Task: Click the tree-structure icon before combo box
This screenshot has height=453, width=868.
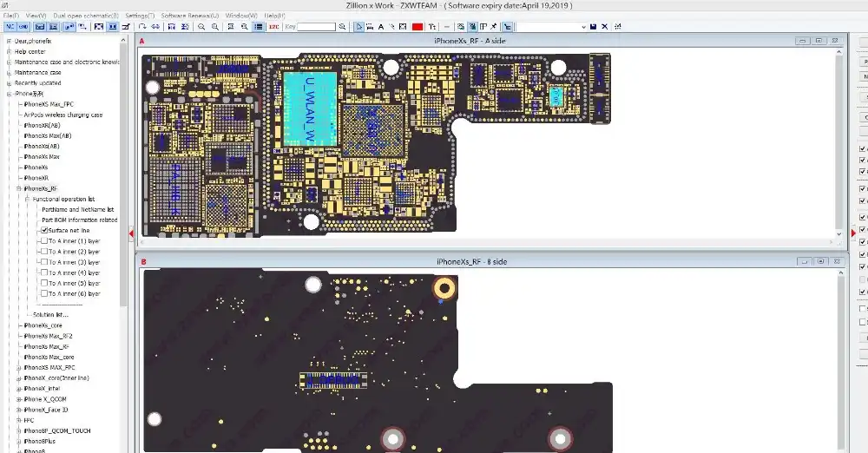Action: coord(507,27)
